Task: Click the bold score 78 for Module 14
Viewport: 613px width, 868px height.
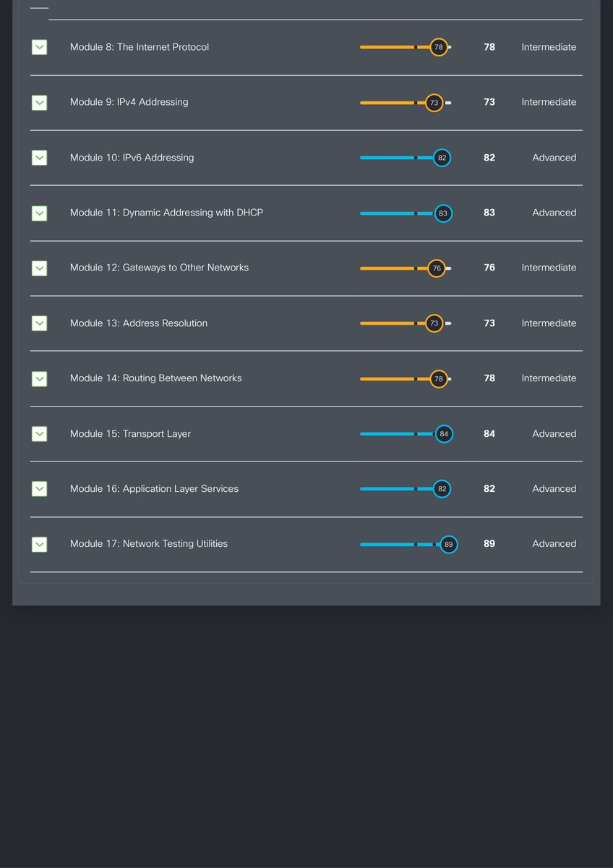Action: pyautogui.click(x=489, y=378)
